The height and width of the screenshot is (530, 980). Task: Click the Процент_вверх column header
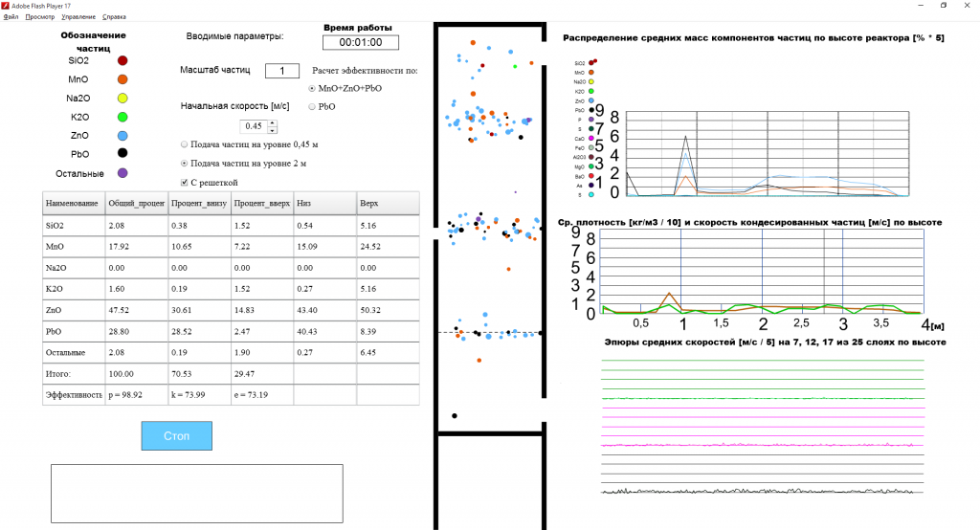262,204
